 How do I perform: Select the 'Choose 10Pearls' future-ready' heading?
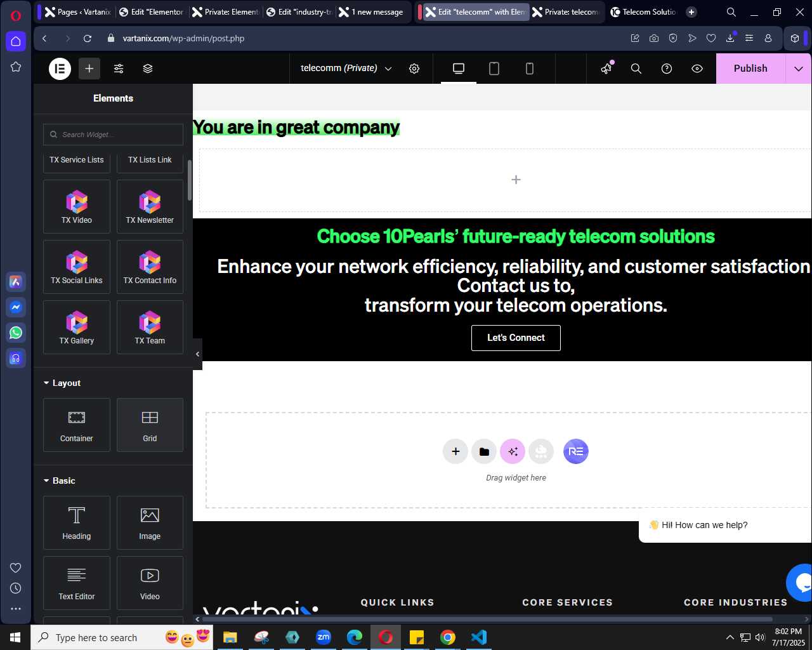[x=516, y=237]
